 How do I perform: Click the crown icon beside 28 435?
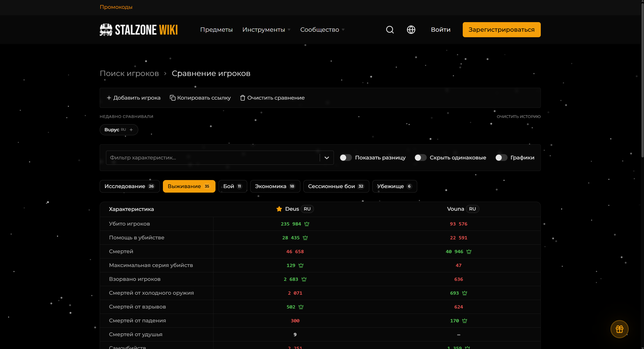point(305,238)
